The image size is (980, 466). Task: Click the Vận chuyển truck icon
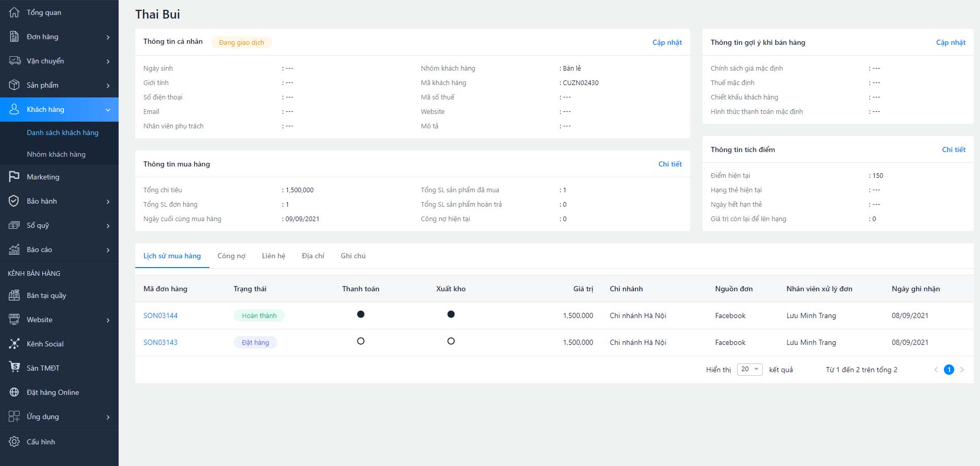(x=14, y=61)
